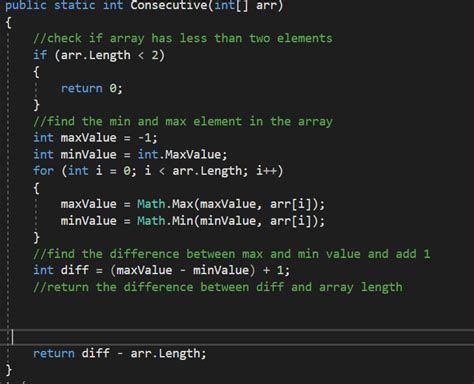Click the method name Consecutive
Screen dimensions: 474x384
pyautogui.click(x=169, y=5)
